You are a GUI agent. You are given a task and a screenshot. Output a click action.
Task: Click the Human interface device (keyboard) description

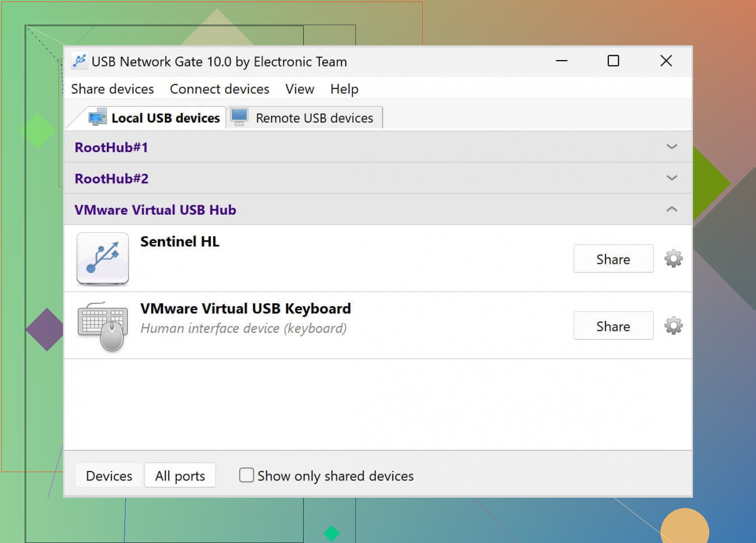pyautogui.click(x=244, y=328)
